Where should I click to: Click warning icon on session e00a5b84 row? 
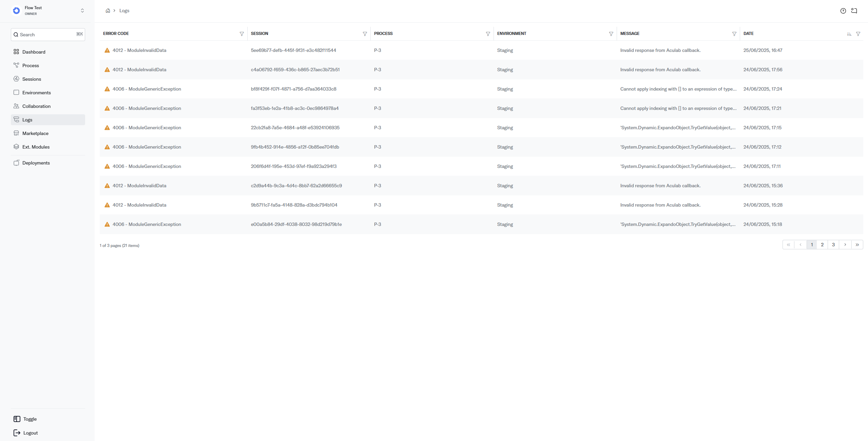point(107,224)
